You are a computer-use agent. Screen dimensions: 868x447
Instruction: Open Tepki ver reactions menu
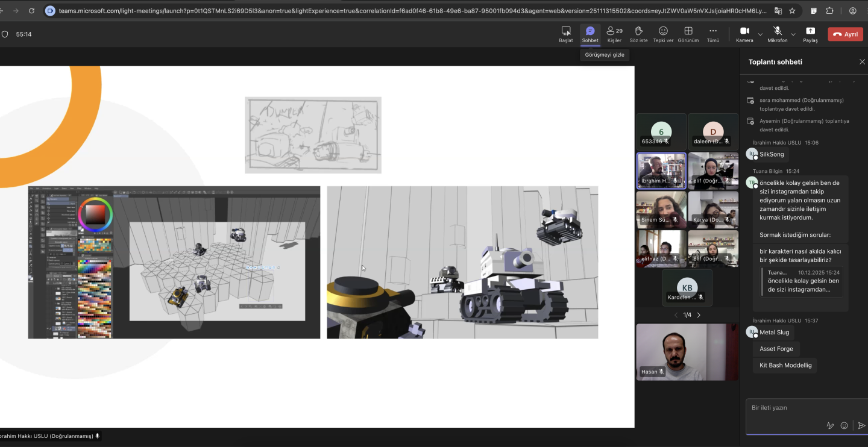tap(663, 34)
